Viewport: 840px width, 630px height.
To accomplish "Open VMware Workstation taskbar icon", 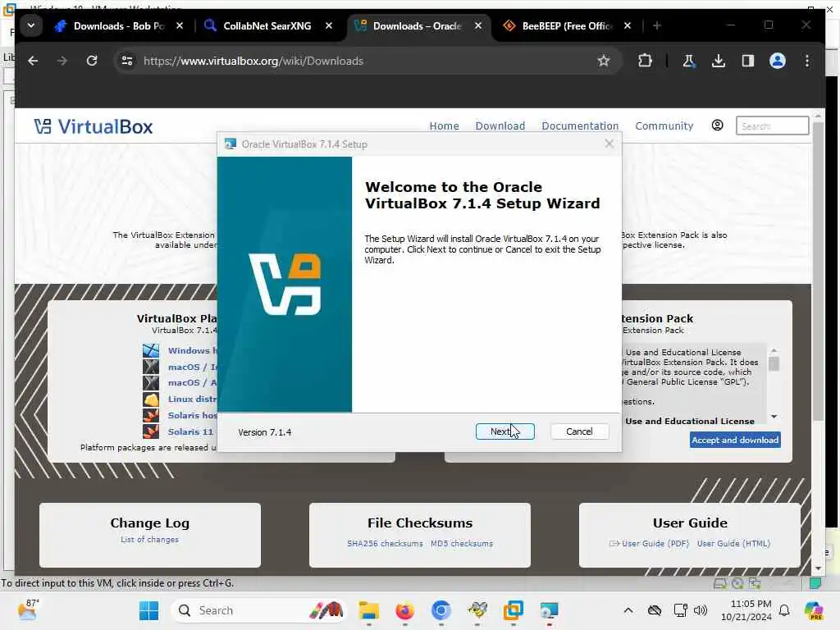I will pyautogui.click(x=513, y=610).
